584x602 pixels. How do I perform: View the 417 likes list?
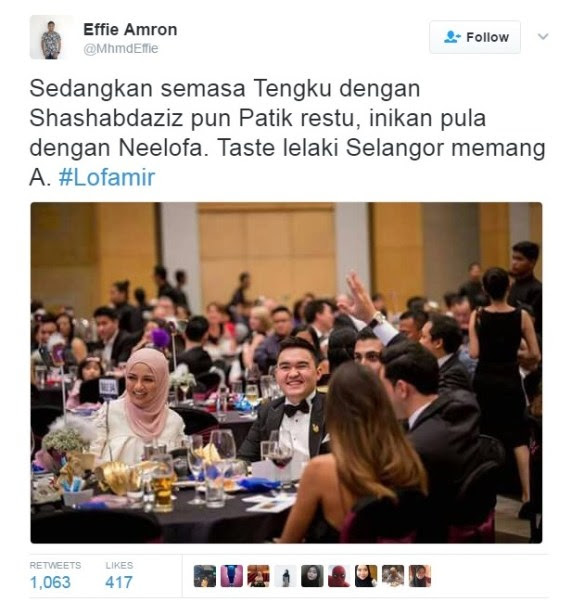(119, 582)
